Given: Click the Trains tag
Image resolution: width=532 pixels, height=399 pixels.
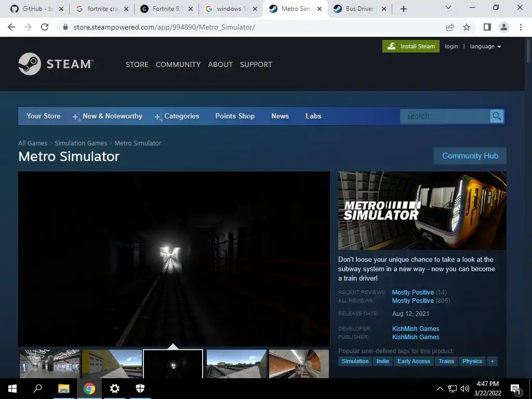Looking at the screenshot, I should 446,361.
